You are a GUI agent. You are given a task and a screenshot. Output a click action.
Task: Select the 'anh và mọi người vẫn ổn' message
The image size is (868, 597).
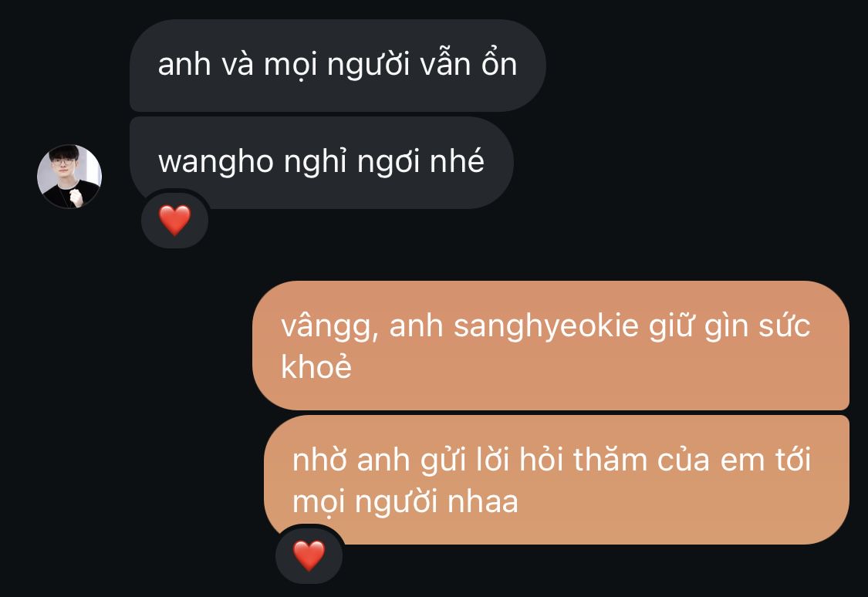(338, 66)
